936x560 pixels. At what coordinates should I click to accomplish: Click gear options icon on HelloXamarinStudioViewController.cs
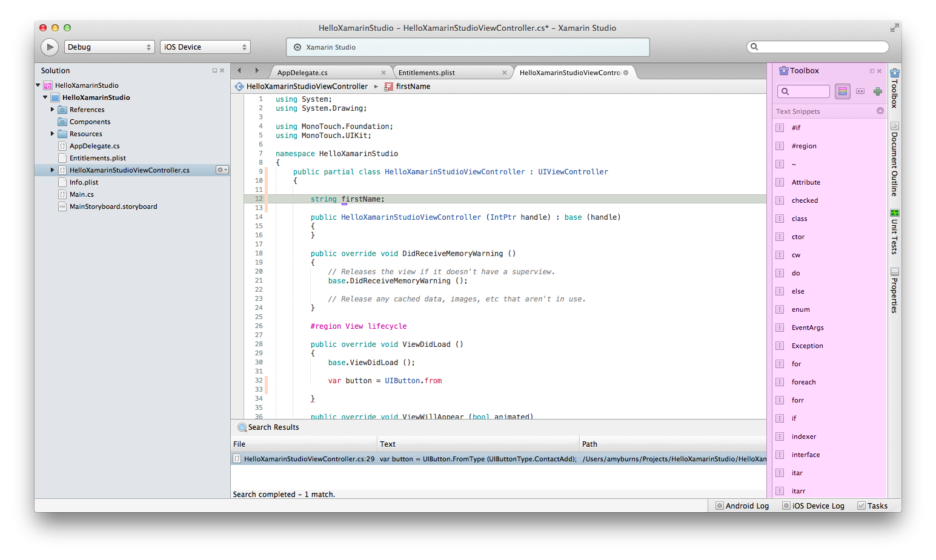222,170
